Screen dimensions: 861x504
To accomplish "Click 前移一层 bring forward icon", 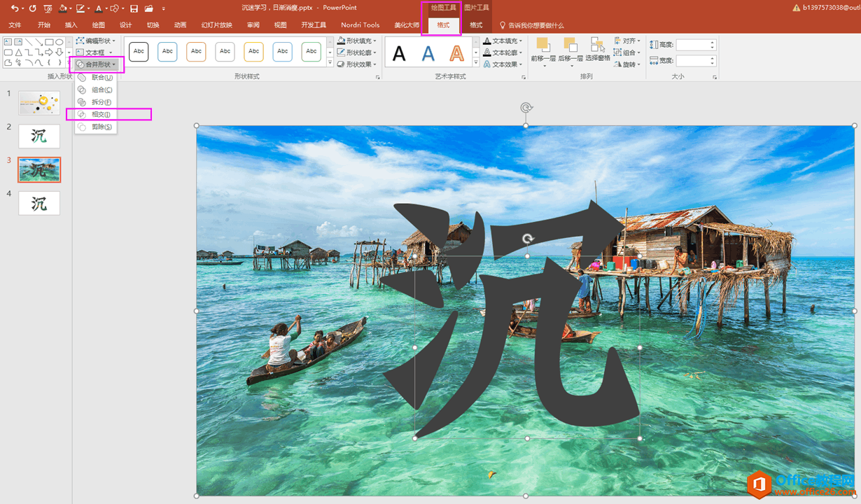I will click(x=542, y=50).
